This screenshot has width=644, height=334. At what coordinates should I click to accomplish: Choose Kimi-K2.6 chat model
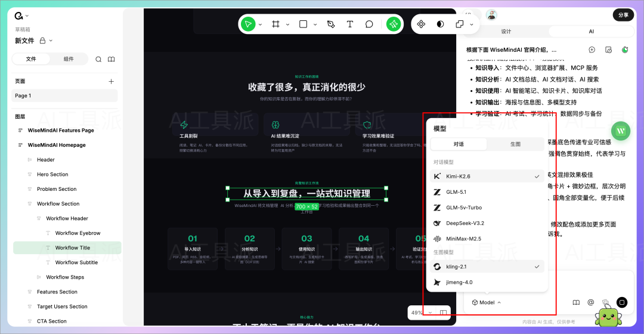pyautogui.click(x=487, y=176)
